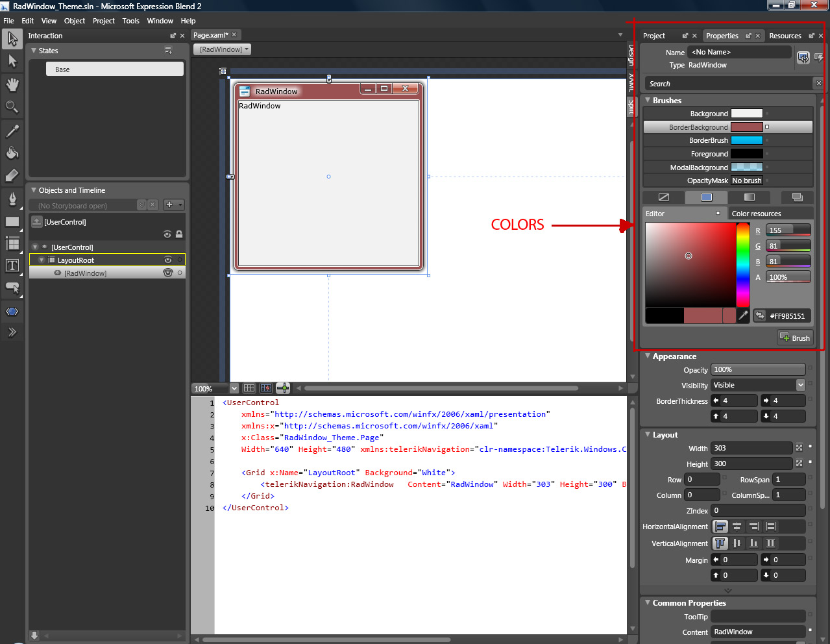Activate the Pan hand tool

click(12, 84)
